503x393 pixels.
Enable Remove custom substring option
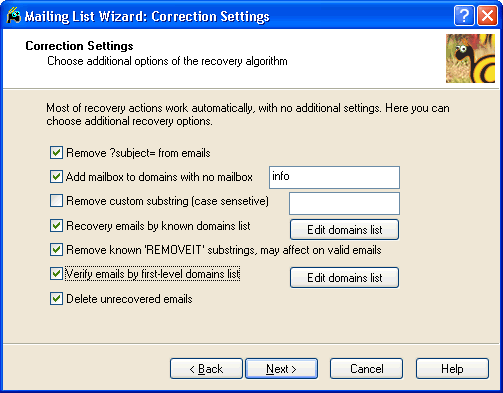coord(56,201)
